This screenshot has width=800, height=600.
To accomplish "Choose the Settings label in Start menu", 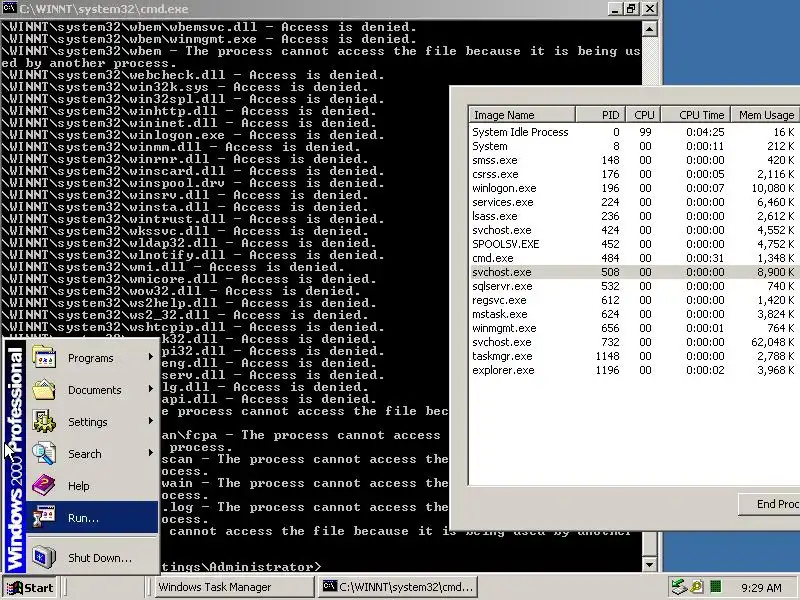I will (x=88, y=422).
